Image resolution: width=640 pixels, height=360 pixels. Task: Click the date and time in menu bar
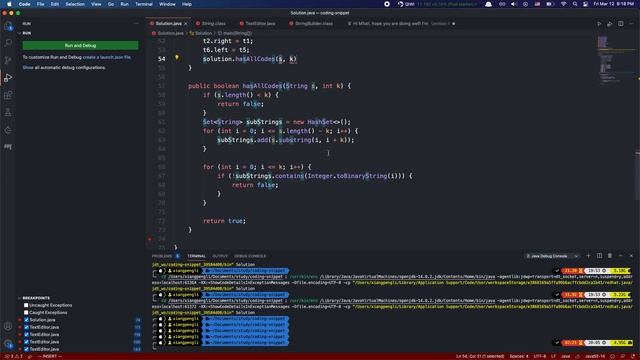[613, 4]
